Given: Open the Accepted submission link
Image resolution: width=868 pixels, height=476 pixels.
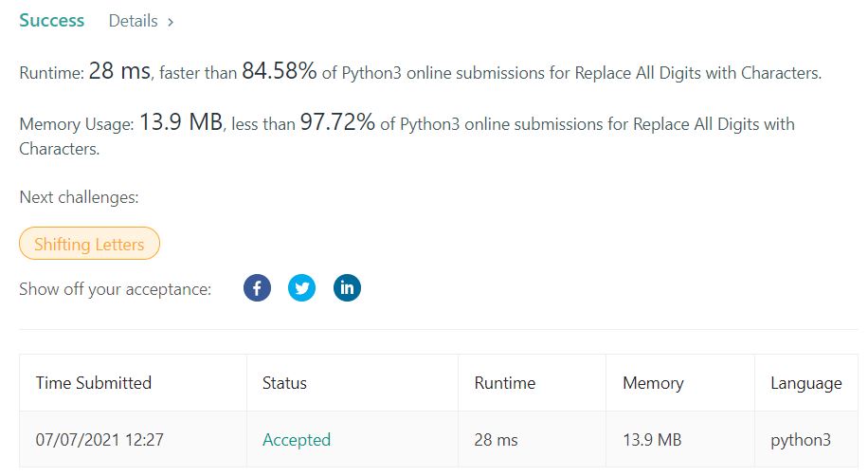Looking at the screenshot, I should [297, 440].
